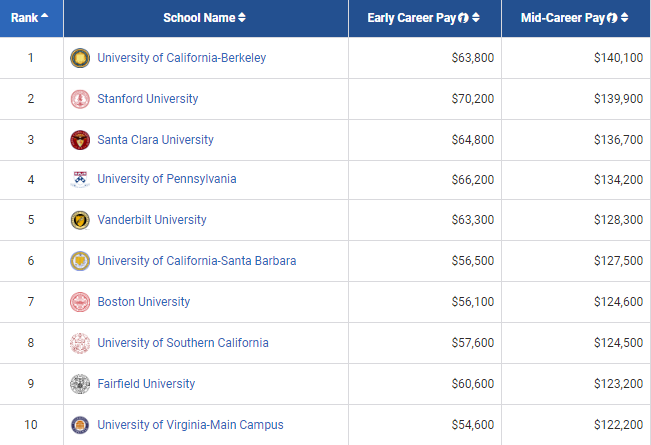This screenshot has height=445, width=651.
Task: Open University of California-Berkeley link
Action: 182,58
